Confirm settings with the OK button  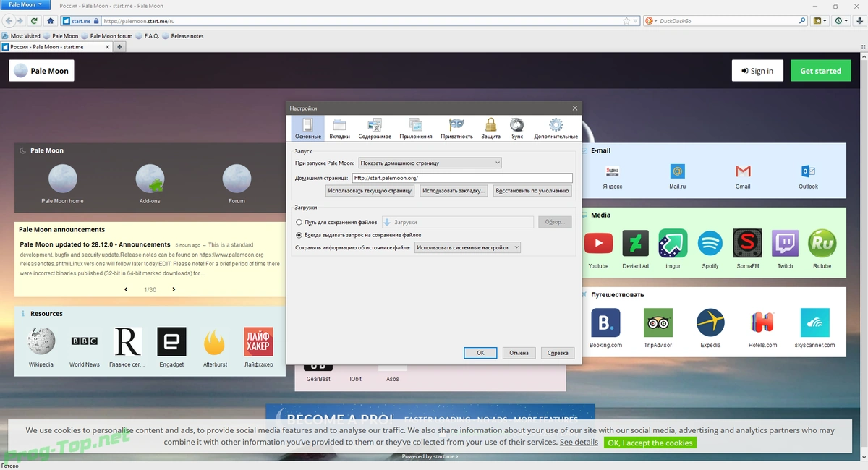pyautogui.click(x=480, y=353)
